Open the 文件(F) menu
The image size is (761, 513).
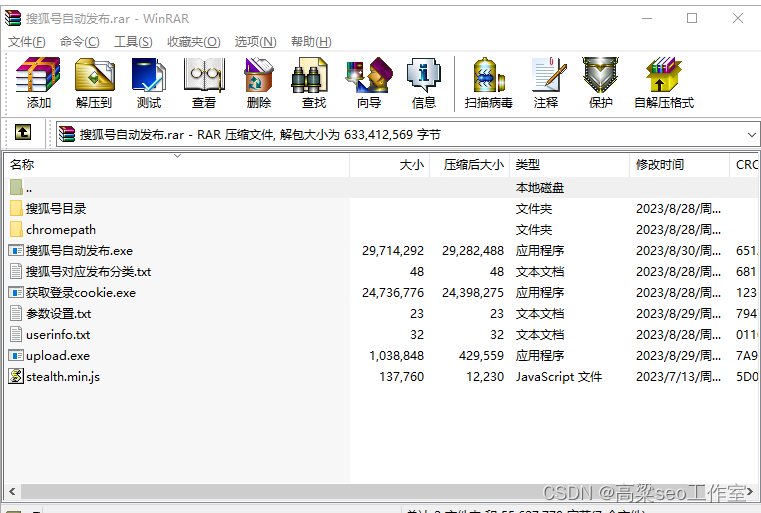[27, 42]
